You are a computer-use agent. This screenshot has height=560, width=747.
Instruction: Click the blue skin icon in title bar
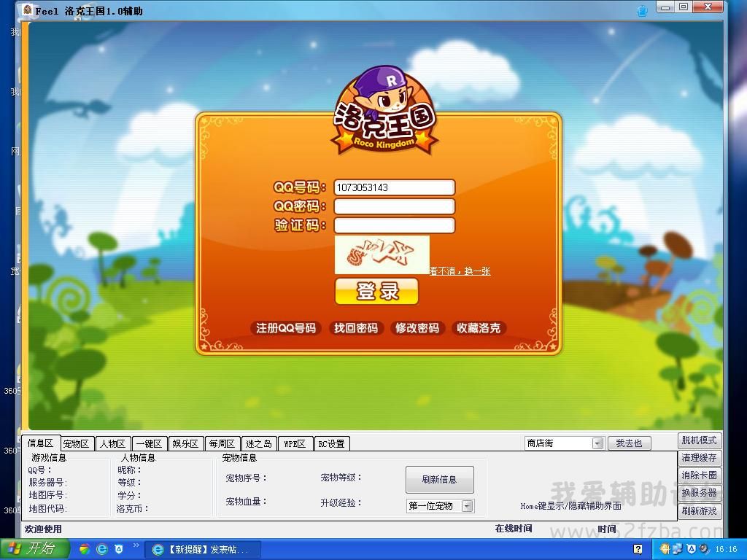pyautogui.click(x=642, y=10)
